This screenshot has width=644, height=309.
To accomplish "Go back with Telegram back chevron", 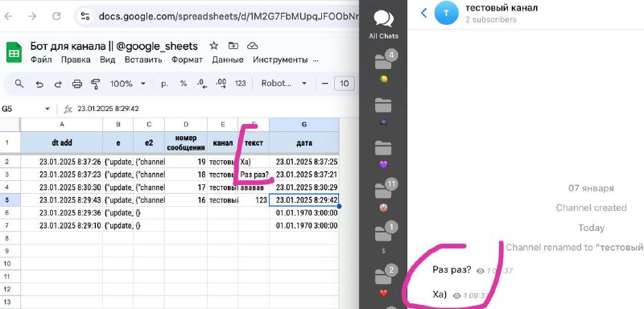I will pyautogui.click(x=424, y=13).
